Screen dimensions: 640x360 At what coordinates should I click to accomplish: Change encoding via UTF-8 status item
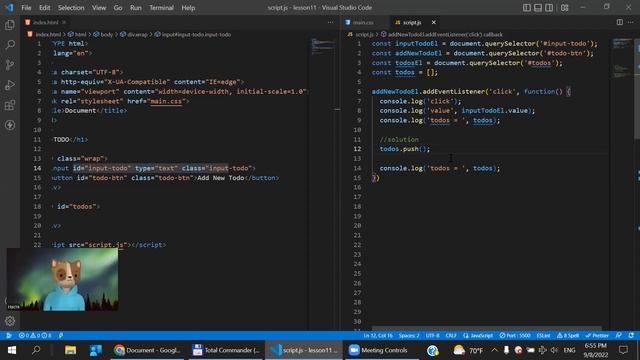point(433,336)
